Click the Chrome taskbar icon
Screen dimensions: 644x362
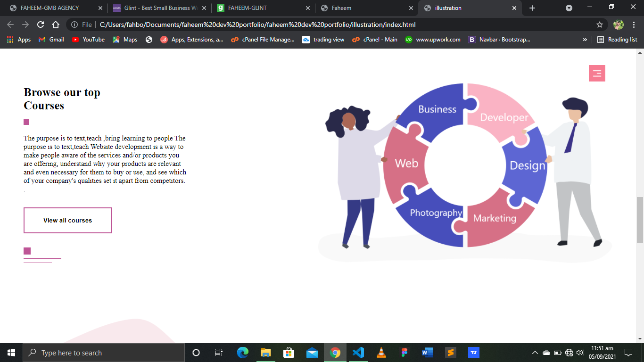335,353
